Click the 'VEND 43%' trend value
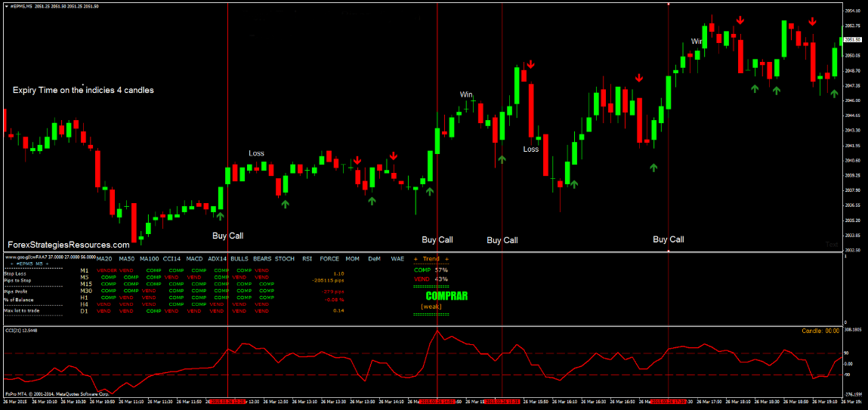Image resolution: width=868 pixels, height=410 pixels. pos(431,279)
